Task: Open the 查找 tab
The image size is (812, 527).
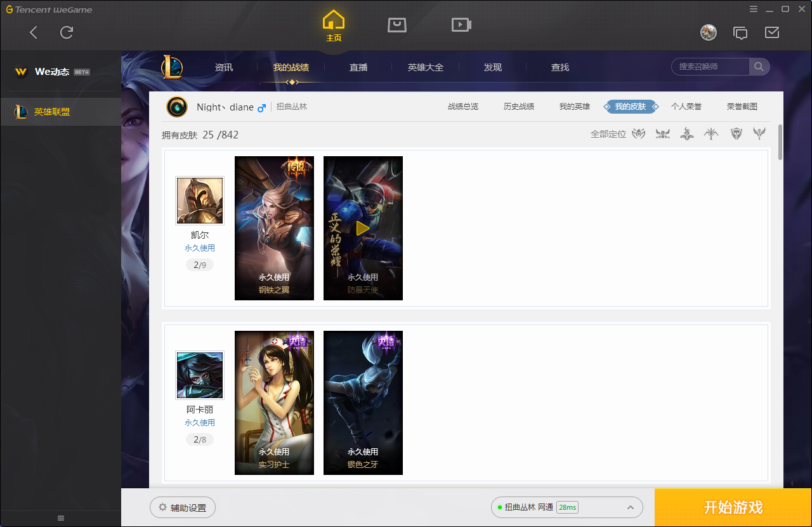Action: pyautogui.click(x=560, y=67)
